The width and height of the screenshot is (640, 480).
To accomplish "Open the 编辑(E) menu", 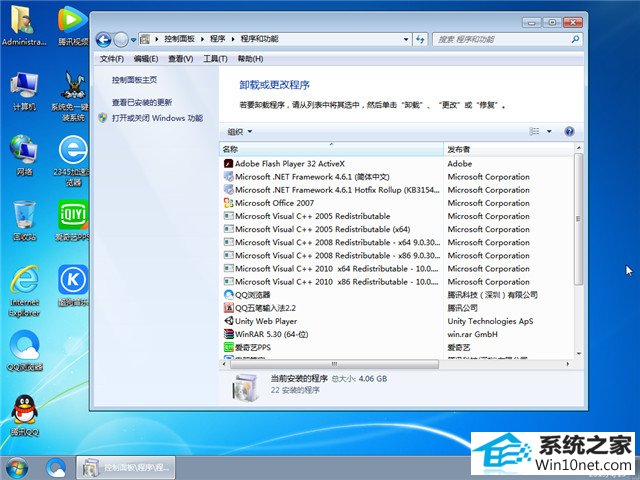I will 146,59.
